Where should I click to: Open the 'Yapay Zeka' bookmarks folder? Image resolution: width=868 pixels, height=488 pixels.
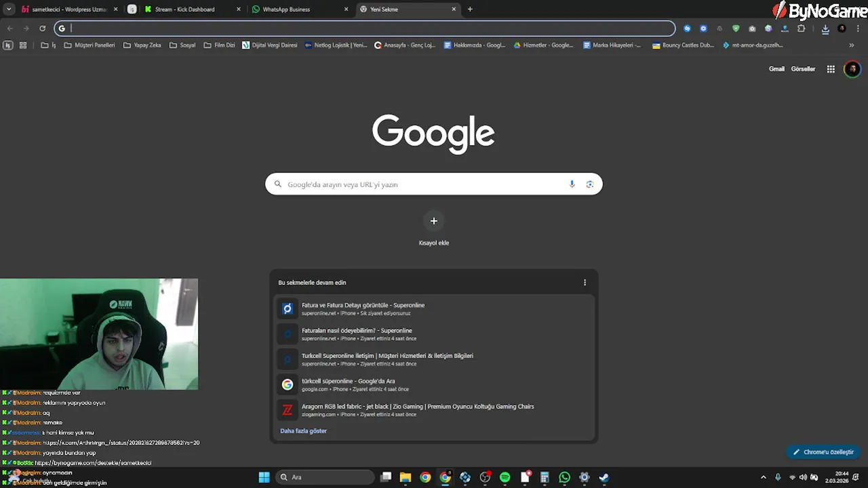click(142, 45)
